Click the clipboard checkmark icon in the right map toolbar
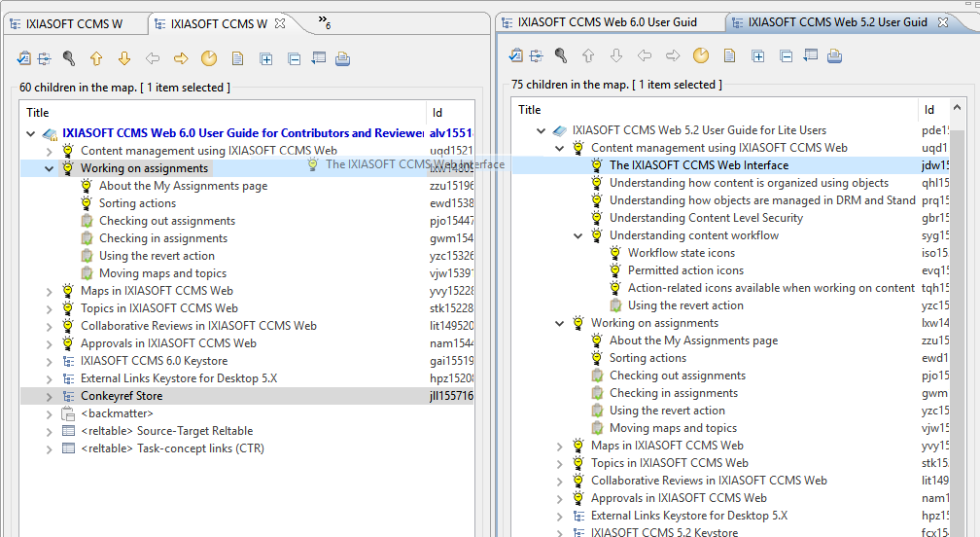This screenshot has height=537, width=980. pos(515,55)
